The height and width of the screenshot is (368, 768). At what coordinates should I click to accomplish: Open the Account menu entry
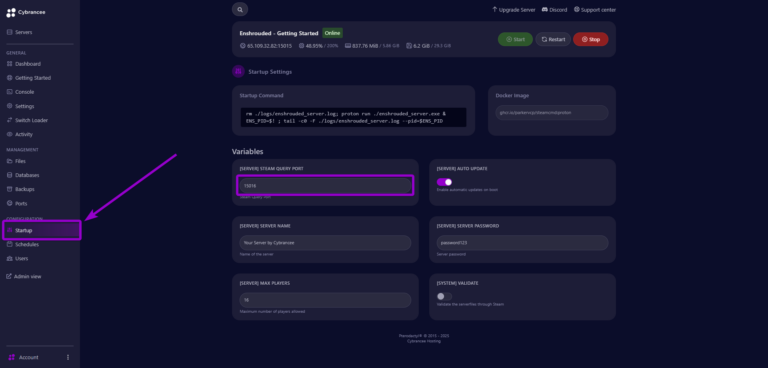28,357
